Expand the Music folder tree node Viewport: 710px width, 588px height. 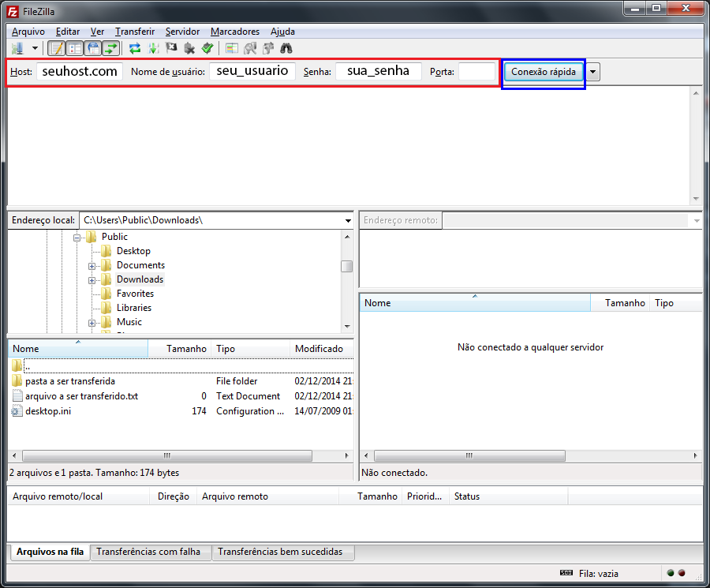click(x=92, y=323)
